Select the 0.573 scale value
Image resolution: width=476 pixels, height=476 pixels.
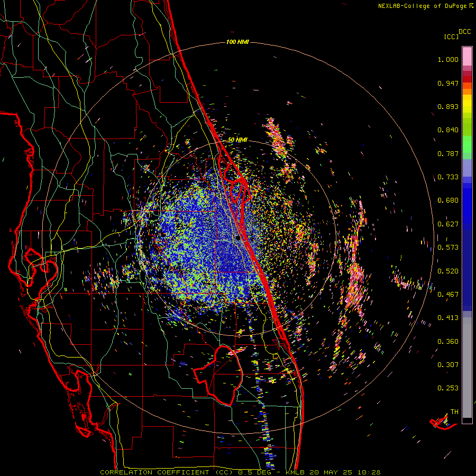448,248
